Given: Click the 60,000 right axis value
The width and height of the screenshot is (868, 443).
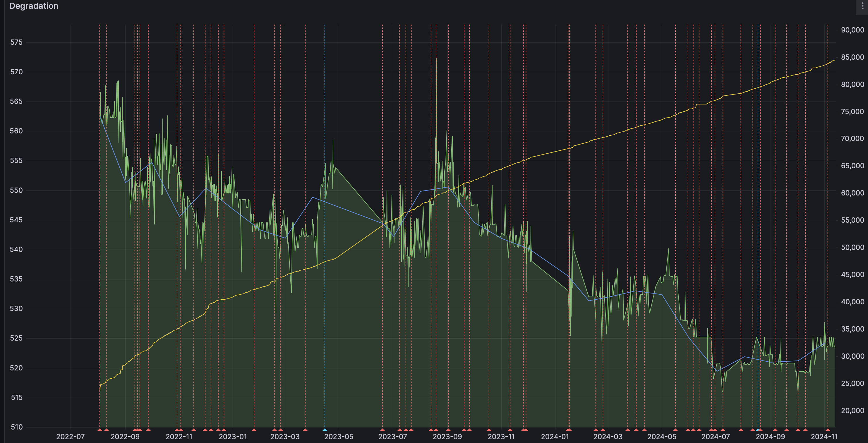Looking at the screenshot, I should (x=852, y=193).
